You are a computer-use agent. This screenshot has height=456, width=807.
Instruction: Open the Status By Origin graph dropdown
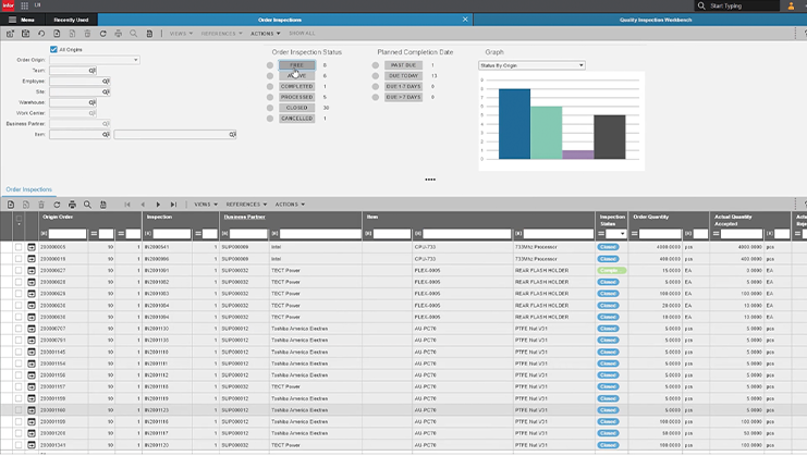(531, 65)
